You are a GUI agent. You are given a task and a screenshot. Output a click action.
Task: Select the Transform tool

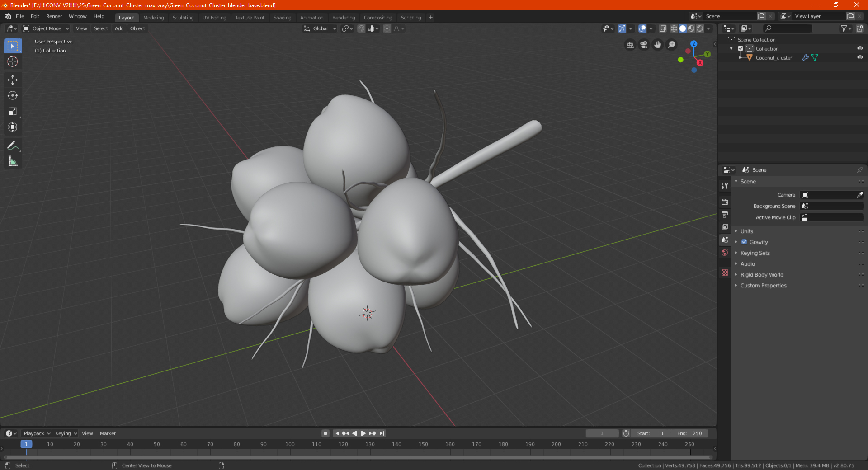coord(13,127)
